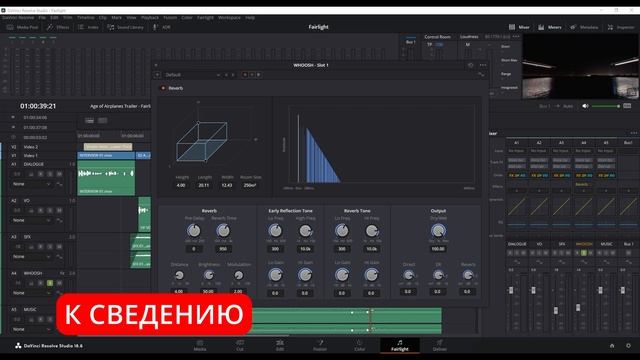
Task: Switch to the Media page
Action: 200,345
